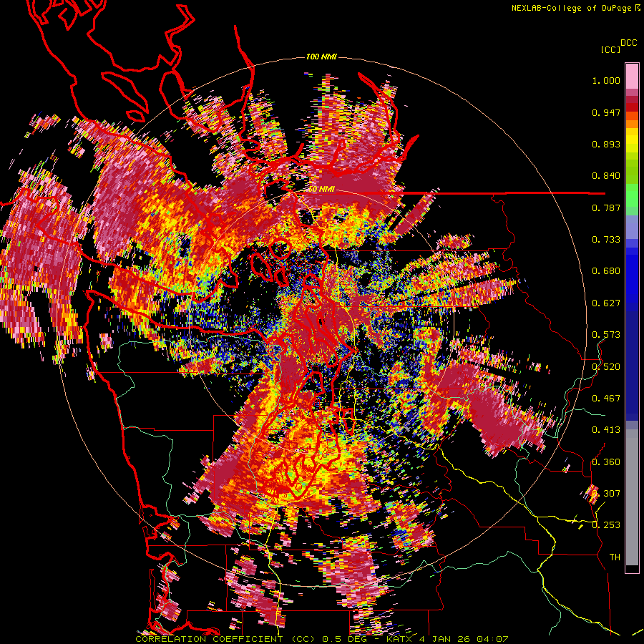Click the pink top segment of the color bar
Screen dimensions: 644x644
click(632, 76)
